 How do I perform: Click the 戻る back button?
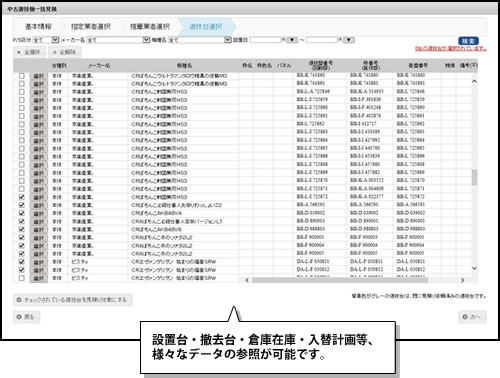click(26, 317)
